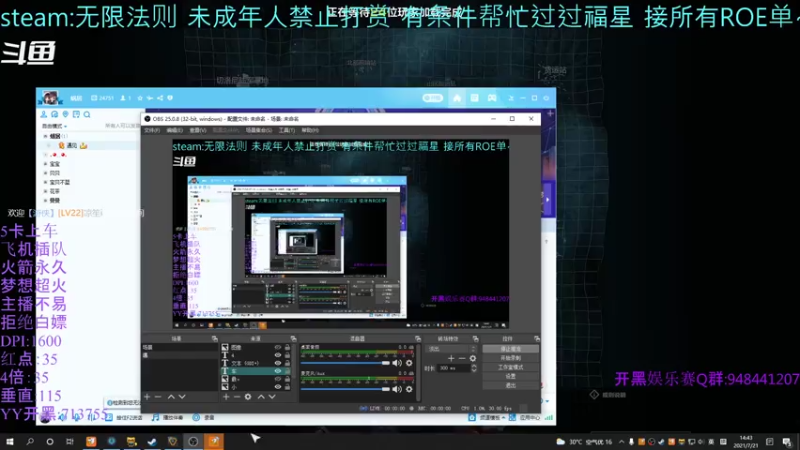Click the stop streaming button in controls
800x450 pixels.
[x=510, y=349]
